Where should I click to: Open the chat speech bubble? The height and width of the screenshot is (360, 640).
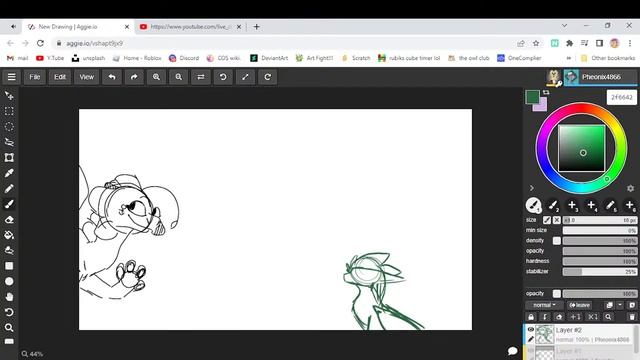[x=512, y=351]
